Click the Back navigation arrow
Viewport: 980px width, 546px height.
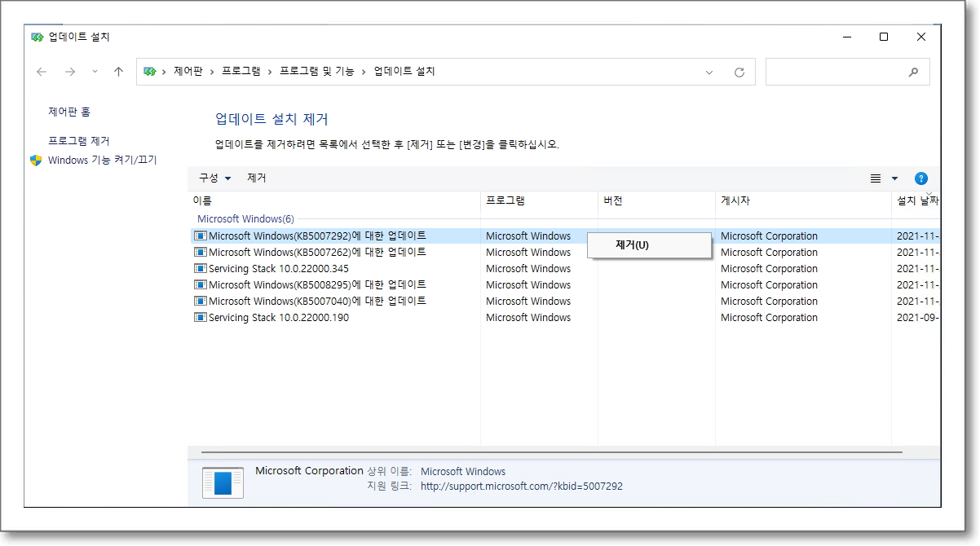tap(42, 72)
